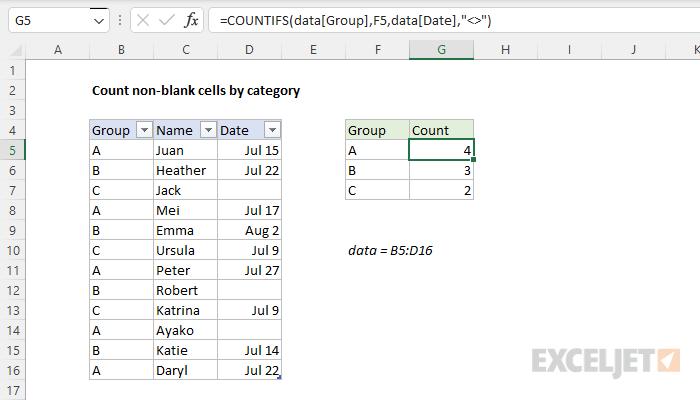Select row 17 header

tap(12, 390)
